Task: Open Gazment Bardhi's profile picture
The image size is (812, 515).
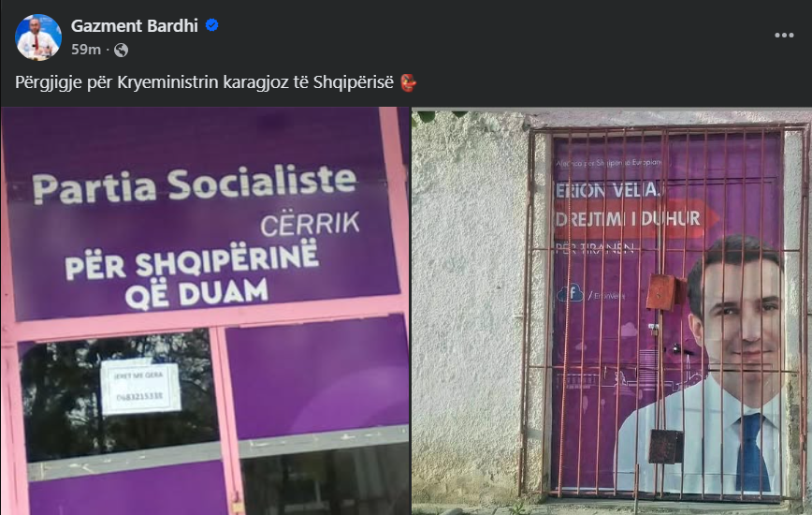Action: click(x=38, y=37)
